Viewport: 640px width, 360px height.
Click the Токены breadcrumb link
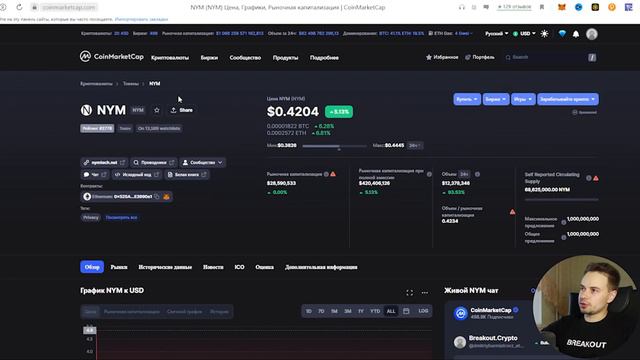[131, 83]
